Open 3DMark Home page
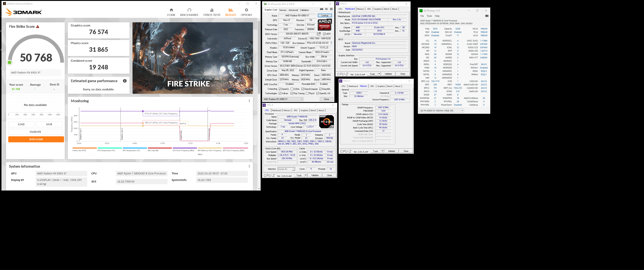The width and height of the screenshot is (644, 270). click(x=171, y=12)
